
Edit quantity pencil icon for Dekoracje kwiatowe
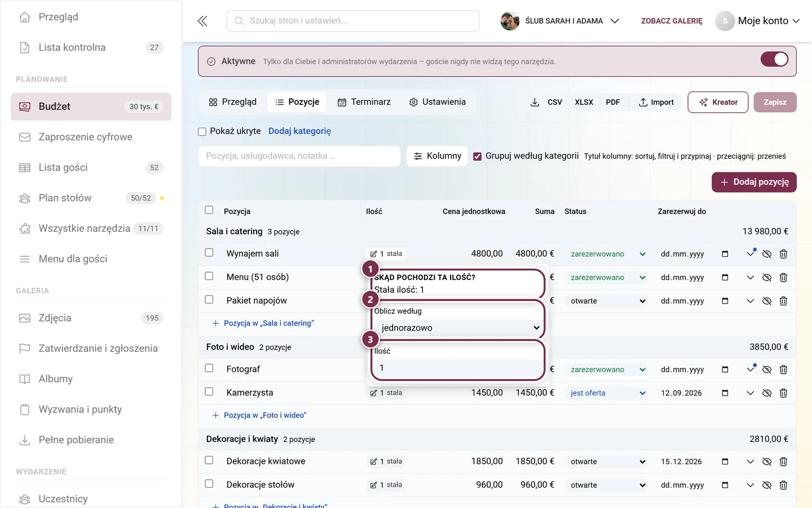[373, 462]
